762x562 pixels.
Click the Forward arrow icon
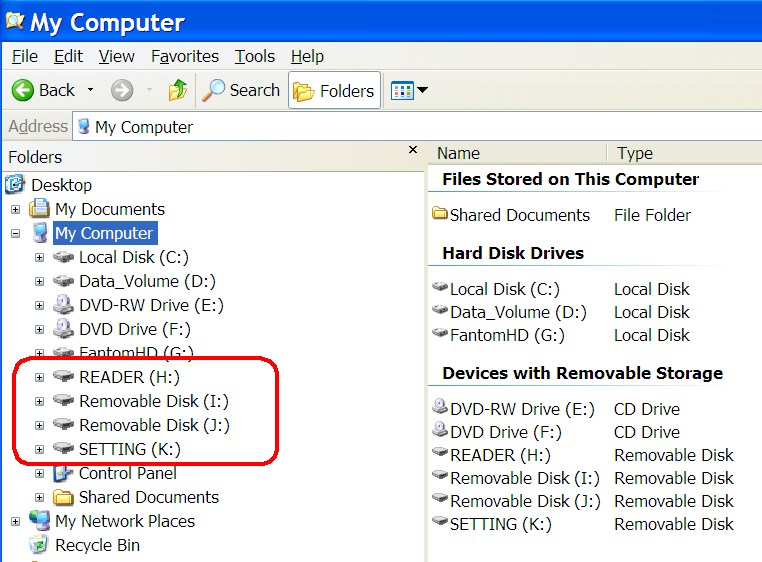[121, 90]
